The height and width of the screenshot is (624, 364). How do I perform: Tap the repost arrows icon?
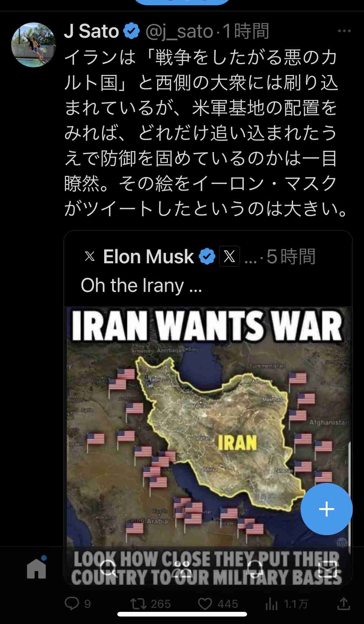[x=138, y=604]
